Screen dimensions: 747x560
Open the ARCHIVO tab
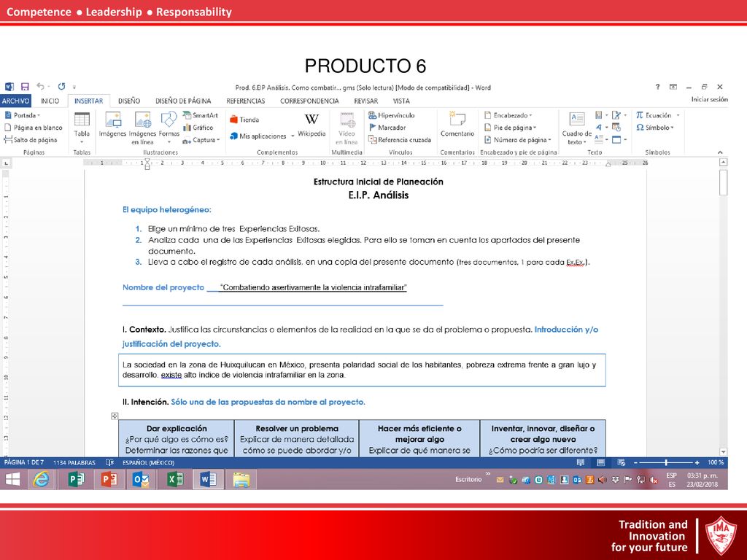[x=16, y=101]
